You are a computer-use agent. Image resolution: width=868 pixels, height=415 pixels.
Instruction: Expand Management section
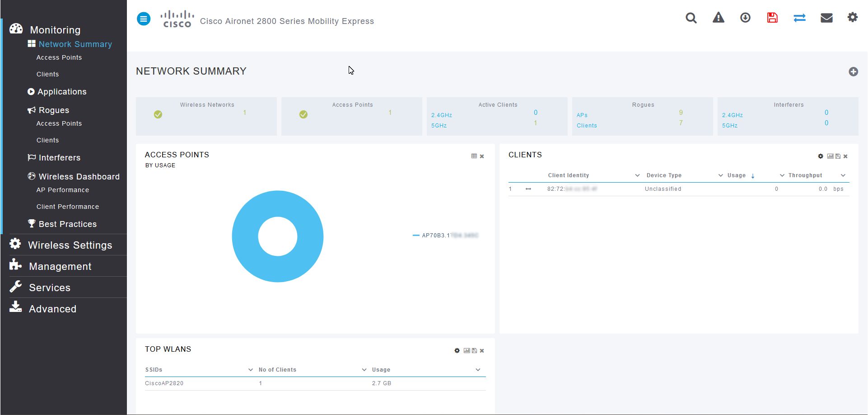coord(60,266)
